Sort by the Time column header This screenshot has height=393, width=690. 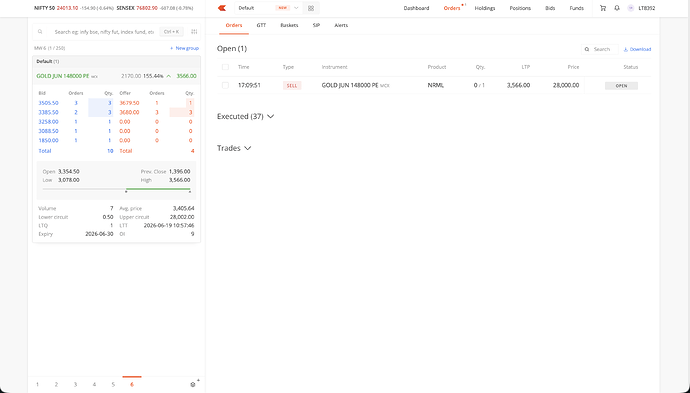(x=244, y=67)
